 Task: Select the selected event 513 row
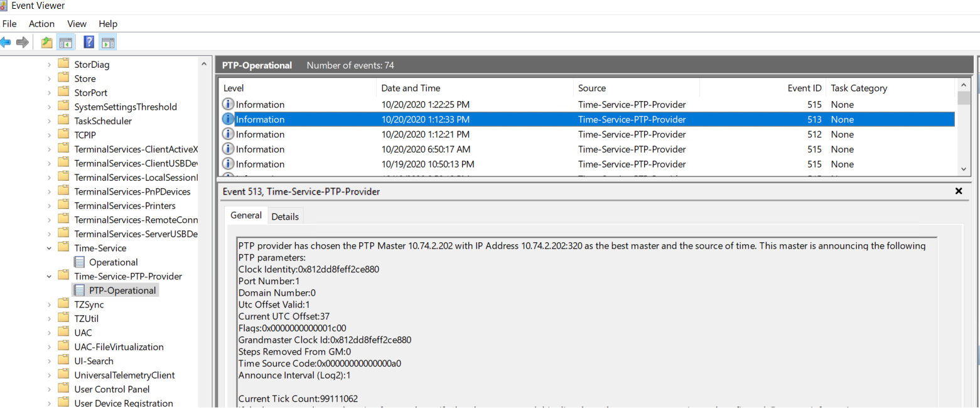tap(587, 119)
